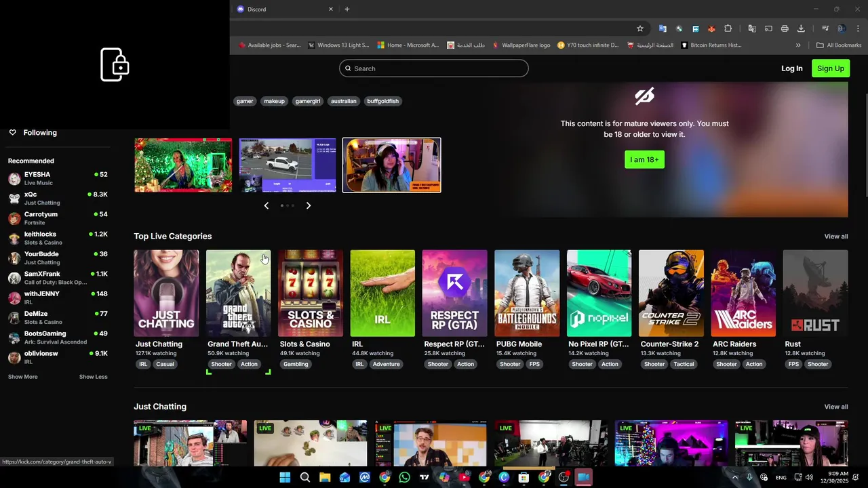Open keithlocks' channel avatar

click(14, 238)
